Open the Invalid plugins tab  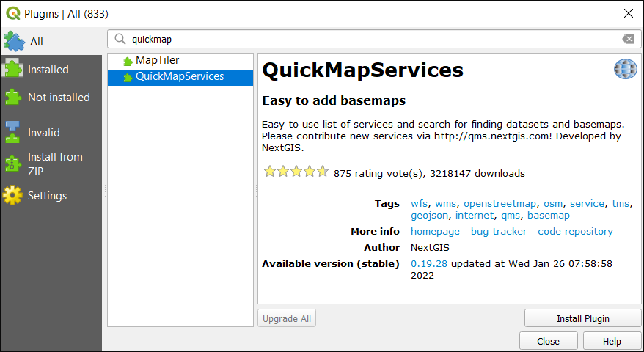[x=51, y=132]
